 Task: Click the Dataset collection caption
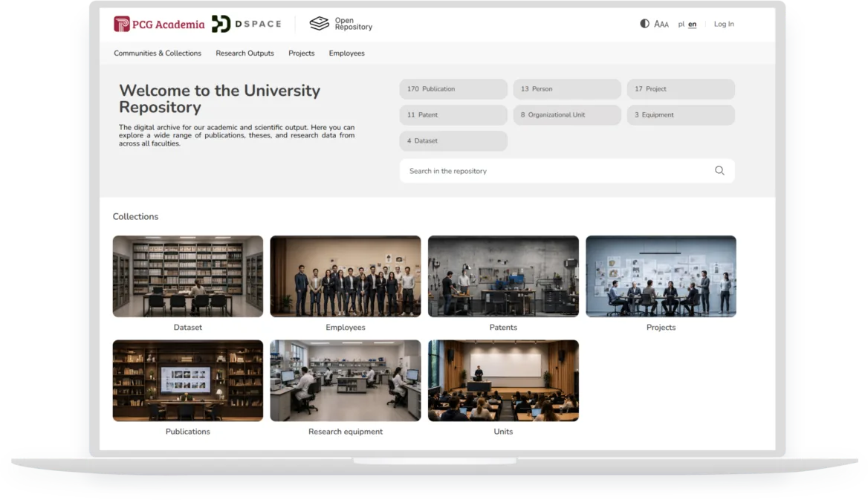tap(188, 327)
